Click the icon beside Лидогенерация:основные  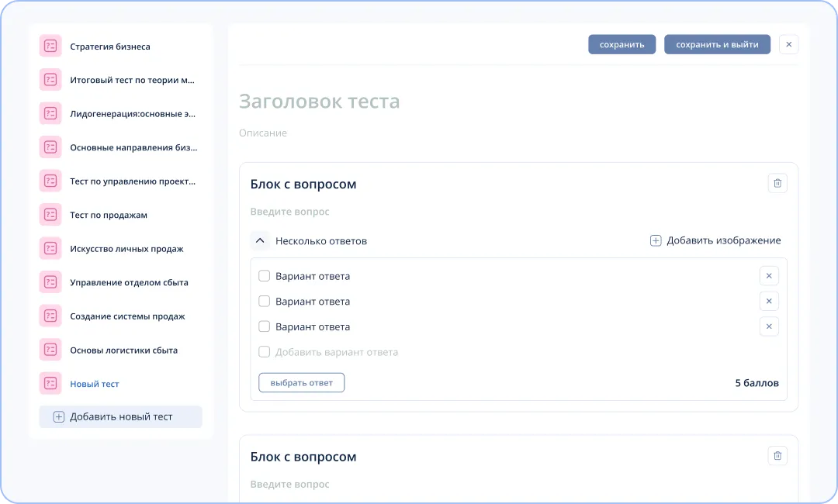pos(50,113)
